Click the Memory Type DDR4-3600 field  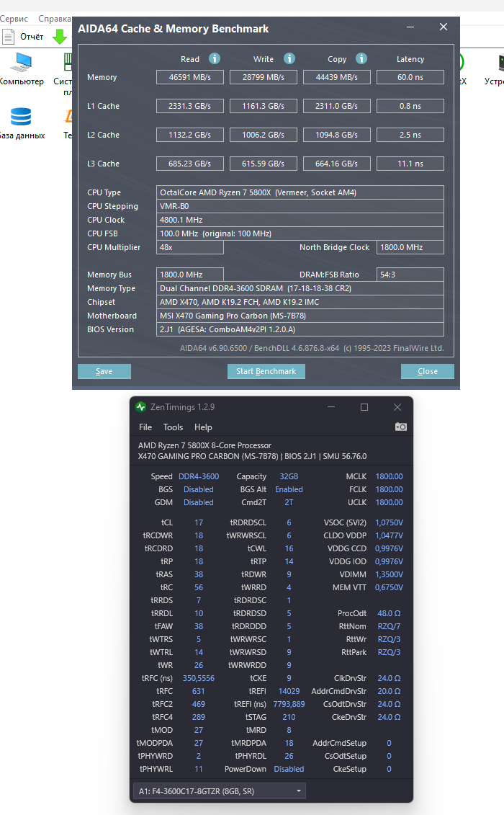point(300,288)
